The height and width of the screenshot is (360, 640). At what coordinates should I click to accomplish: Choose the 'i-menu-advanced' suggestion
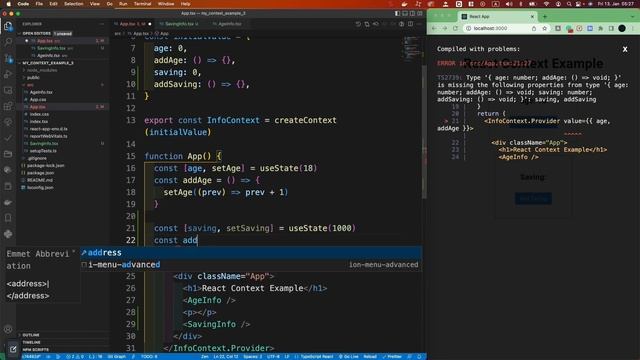tap(251, 265)
